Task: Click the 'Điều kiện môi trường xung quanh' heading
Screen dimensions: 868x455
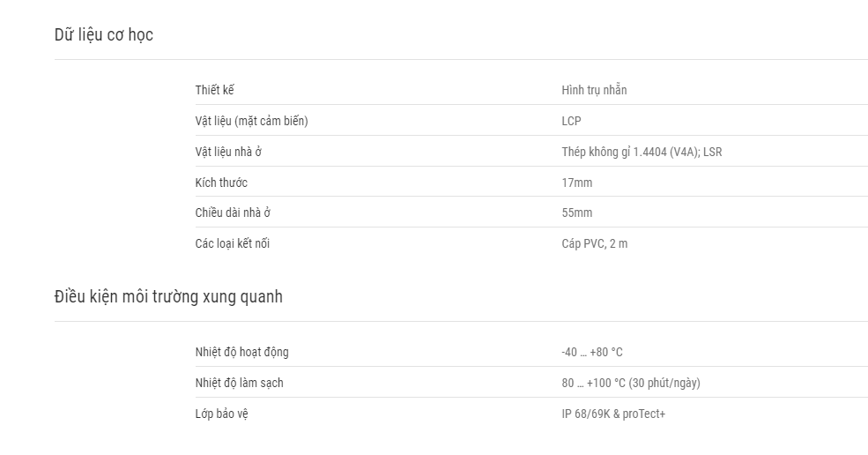Action: [168, 296]
